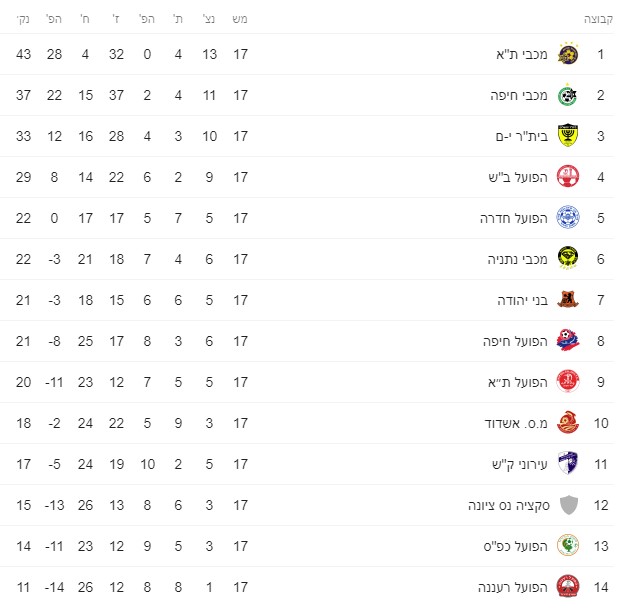The image size is (624, 610).
Task: Click the Hapoel Be'er Sheva red logo
Action: tap(568, 177)
